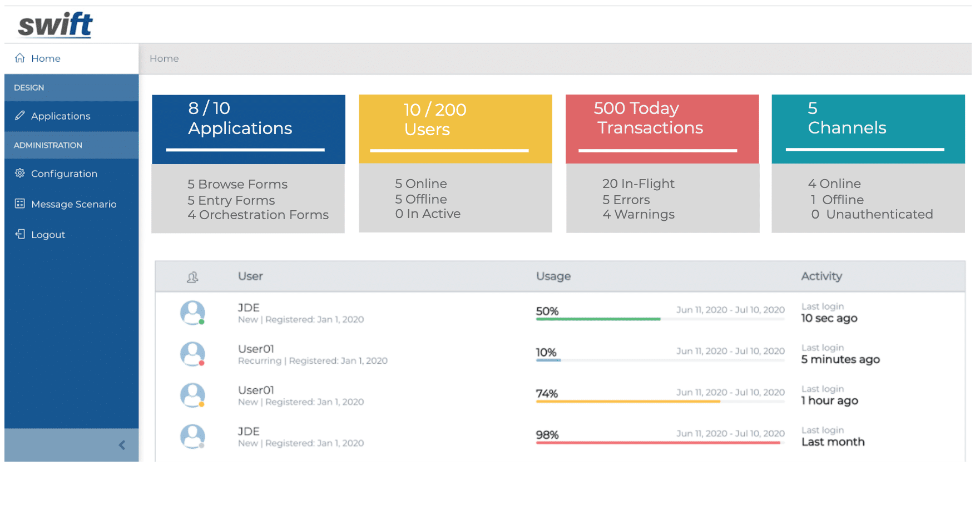Open the 5 Channels teal card
Viewport: 980px width, 505px height.
coord(868,129)
